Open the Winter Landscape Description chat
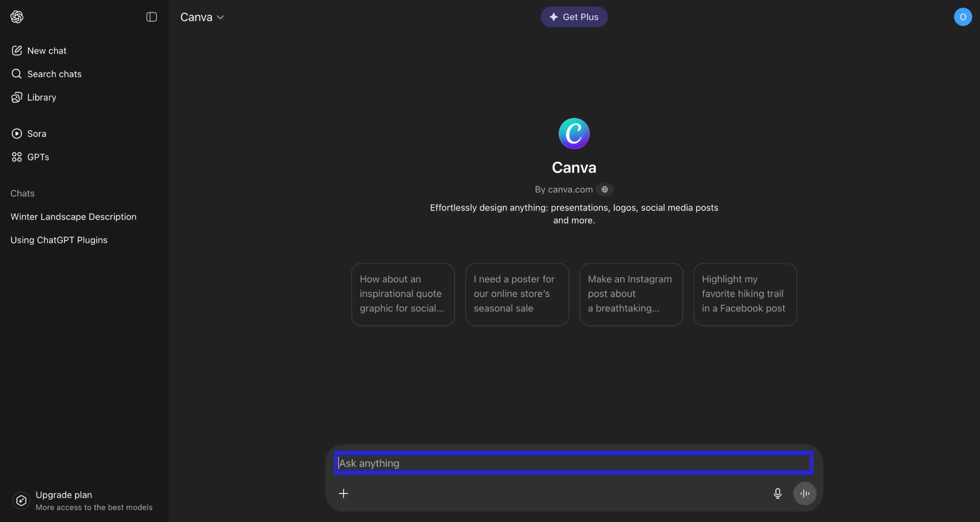 (73, 217)
